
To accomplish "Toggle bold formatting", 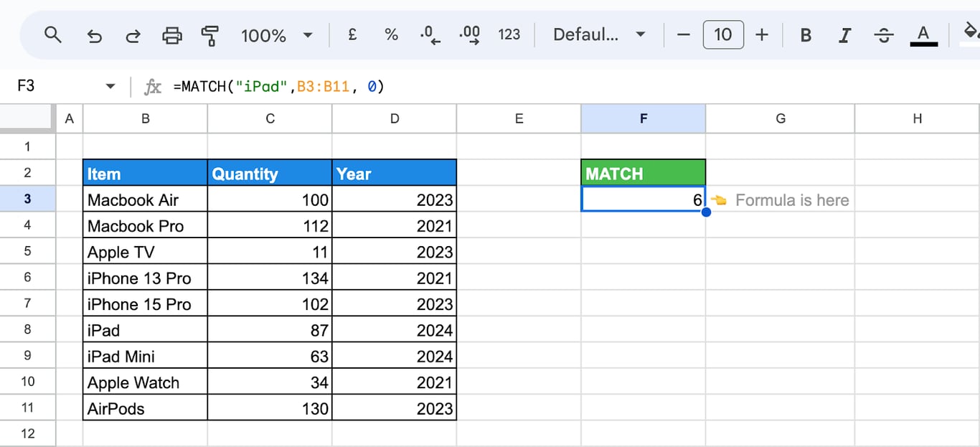I will coord(806,35).
